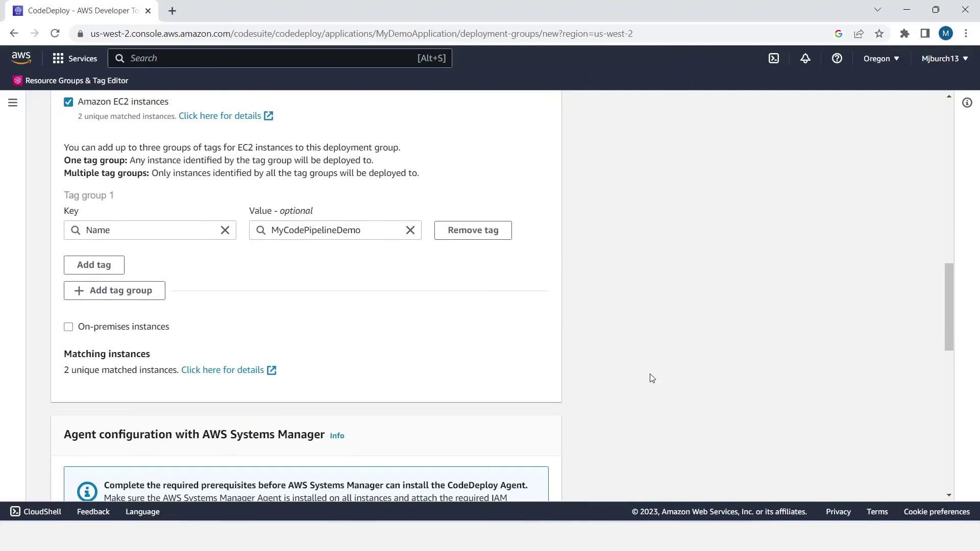The height and width of the screenshot is (551, 980).
Task: Open the info panel icon at right
Action: 967,103
